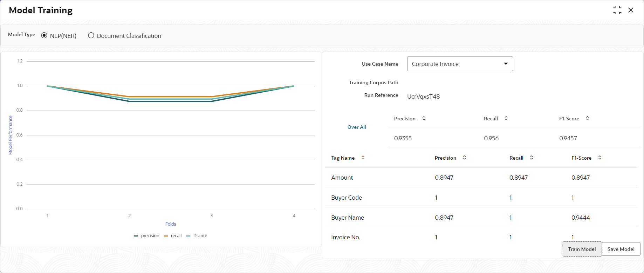Viewport: 644px width, 273px height.
Task: Sort tag table by Precision icon
Action: tap(465, 158)
